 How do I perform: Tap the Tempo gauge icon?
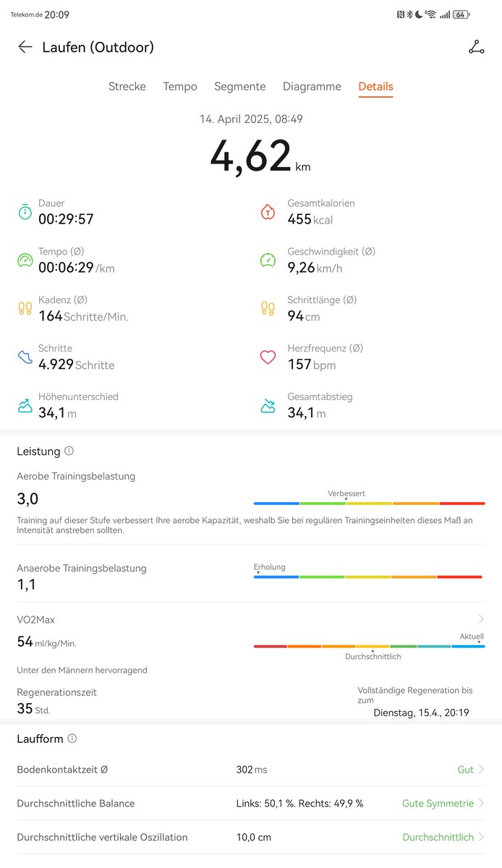(x=25, y=260)
